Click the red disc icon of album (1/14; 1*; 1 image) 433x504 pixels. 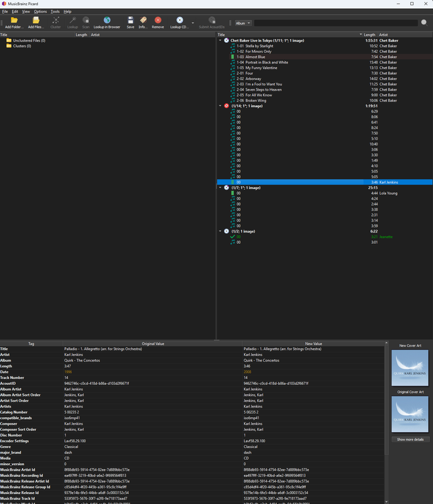pos(226,106)
